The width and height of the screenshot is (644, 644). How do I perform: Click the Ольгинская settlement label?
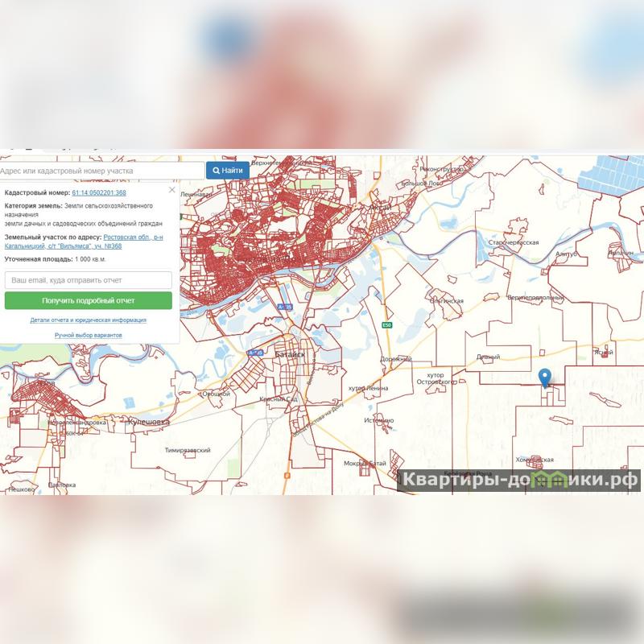(x=447, y=300)
